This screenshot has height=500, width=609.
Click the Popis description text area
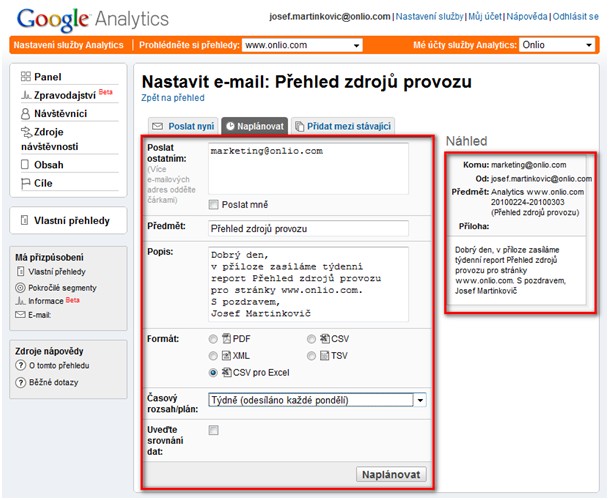pyautogui.click(x=308, y=284)
